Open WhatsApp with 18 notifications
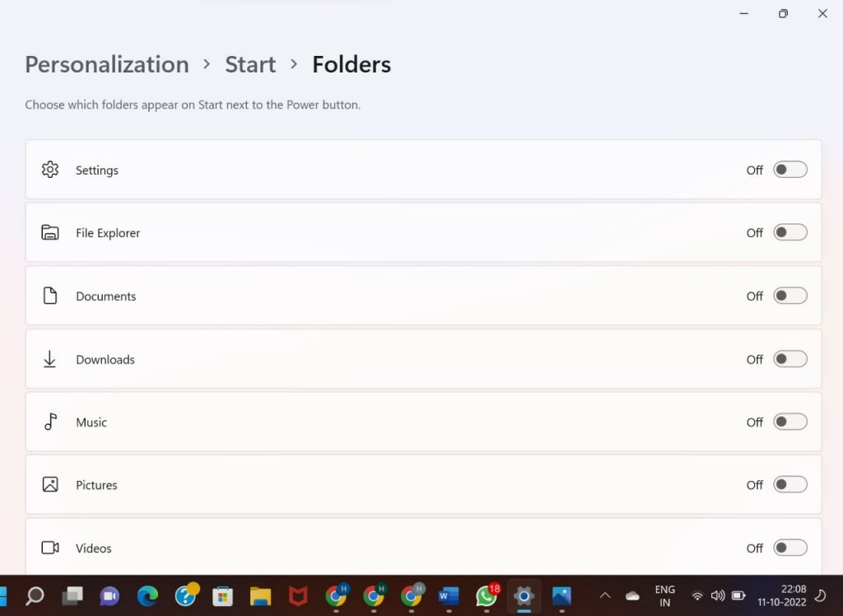Screen dimensions: 843x616 click(x=487, y=595)
